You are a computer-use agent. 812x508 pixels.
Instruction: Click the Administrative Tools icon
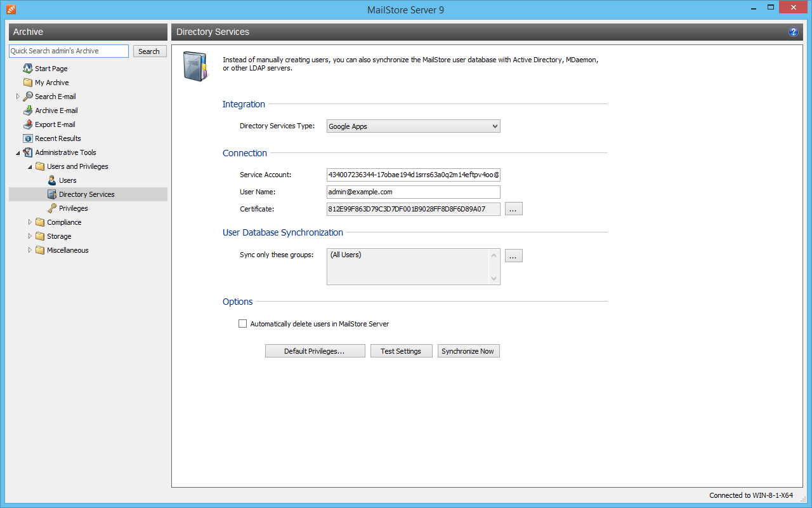[x=28, y=152]
